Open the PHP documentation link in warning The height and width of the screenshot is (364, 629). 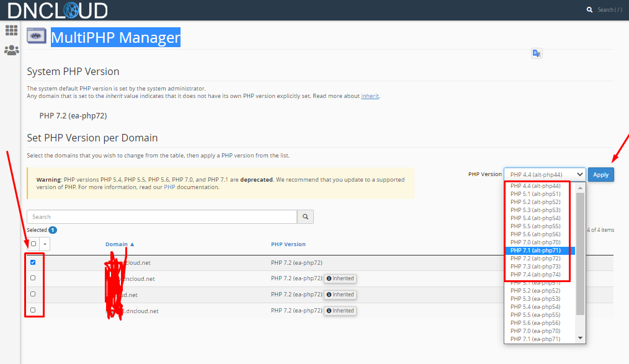tap(169, 187)
